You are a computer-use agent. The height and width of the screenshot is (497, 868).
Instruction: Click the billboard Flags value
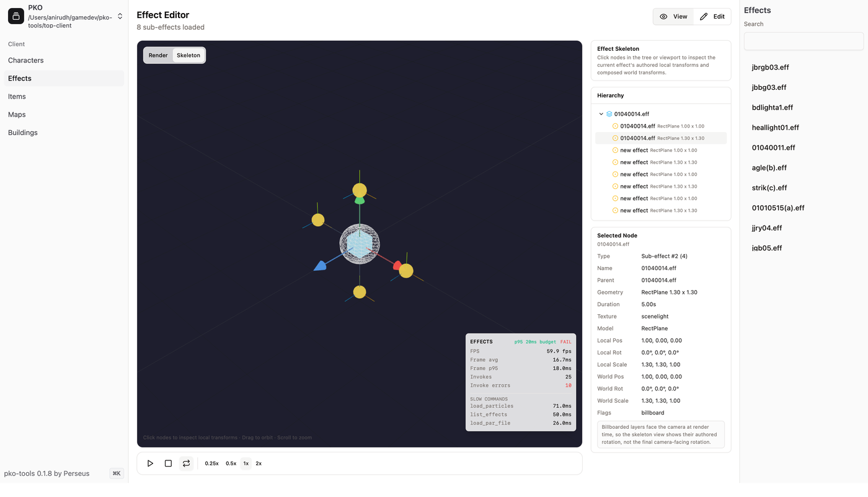653,413
